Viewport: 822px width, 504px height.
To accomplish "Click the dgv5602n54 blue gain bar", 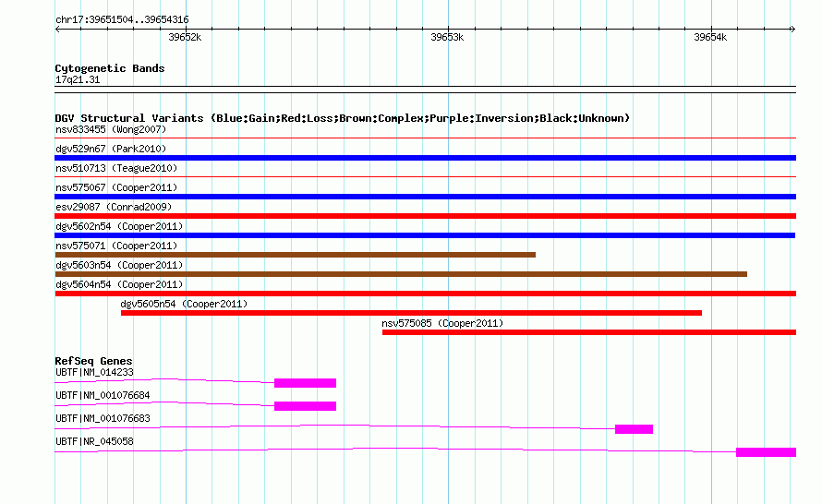I will [425, 235].
